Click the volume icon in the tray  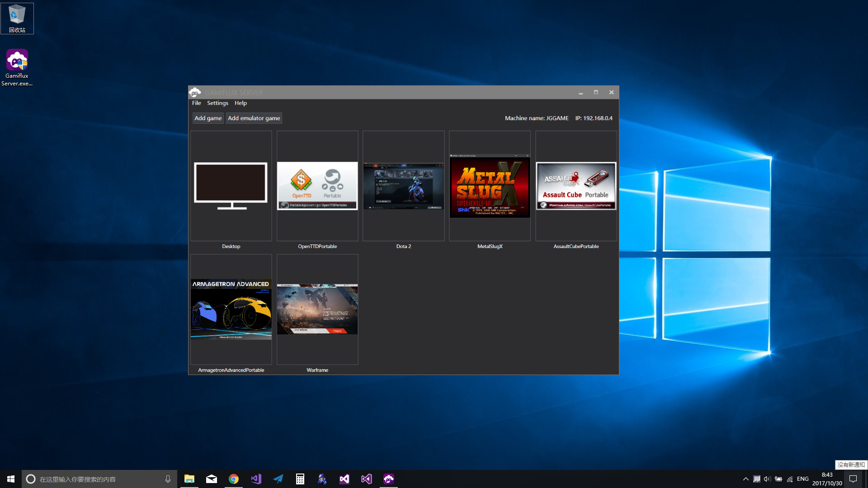click(767, 479)
